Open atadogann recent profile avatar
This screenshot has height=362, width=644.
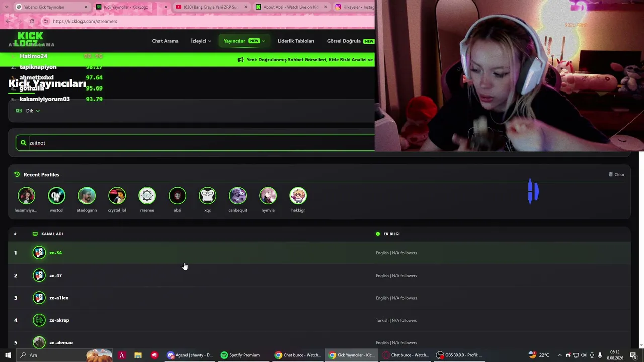pyautogui.click(x=87, y=195)
